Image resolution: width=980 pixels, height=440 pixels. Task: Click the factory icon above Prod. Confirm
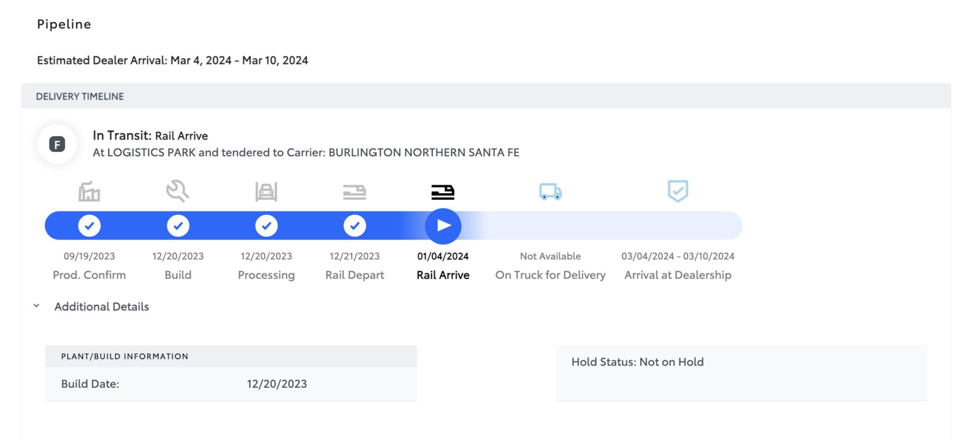coord(90,192)
